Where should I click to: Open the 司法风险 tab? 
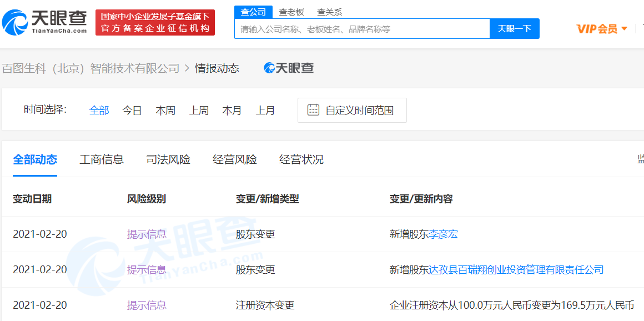[x=168, y=160]
